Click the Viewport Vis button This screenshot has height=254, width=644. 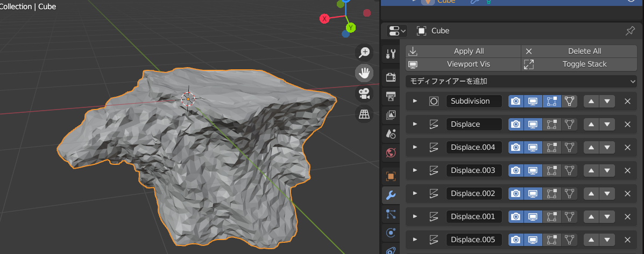pos(463,64)
